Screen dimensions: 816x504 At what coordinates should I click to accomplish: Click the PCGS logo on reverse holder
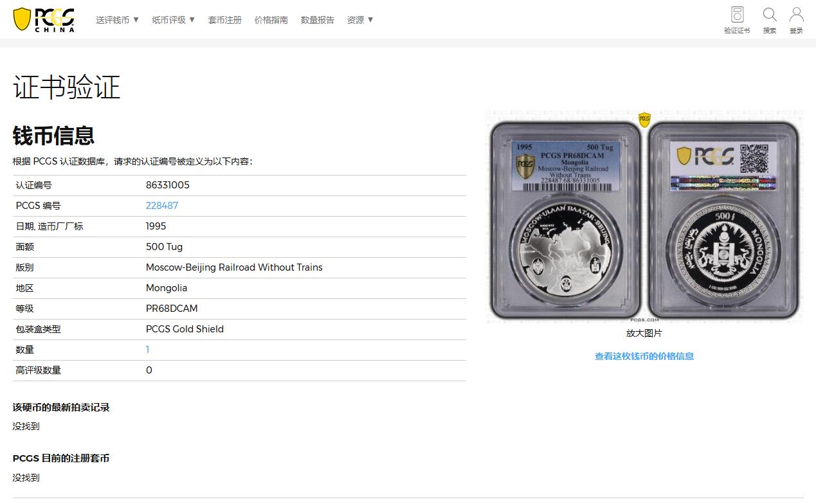tap(705, 156)
